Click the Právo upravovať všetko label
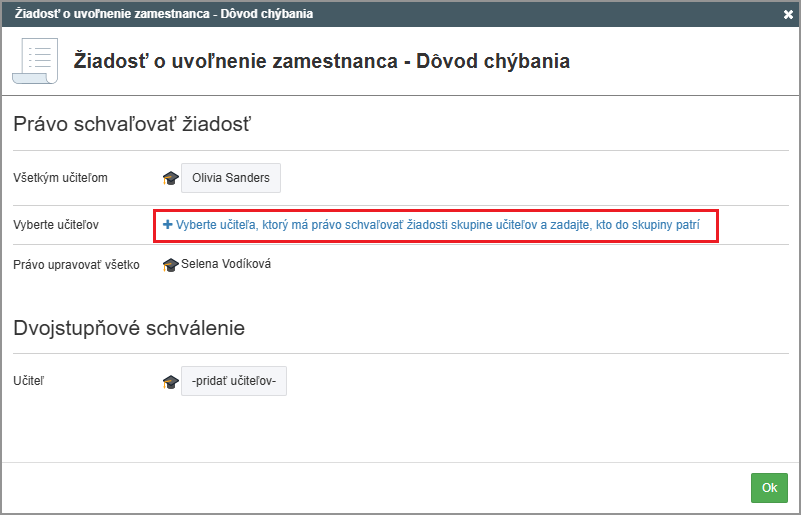This screenshot has width=801, height=515. (x=76, y=265)
